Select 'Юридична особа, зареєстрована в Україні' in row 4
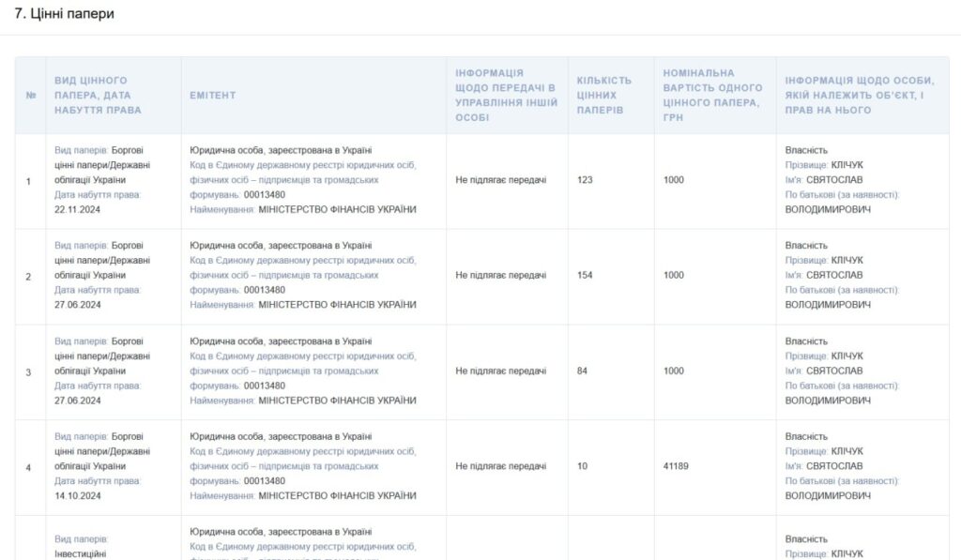The width and height of the screenshot is (961, 560). (281, 436)
